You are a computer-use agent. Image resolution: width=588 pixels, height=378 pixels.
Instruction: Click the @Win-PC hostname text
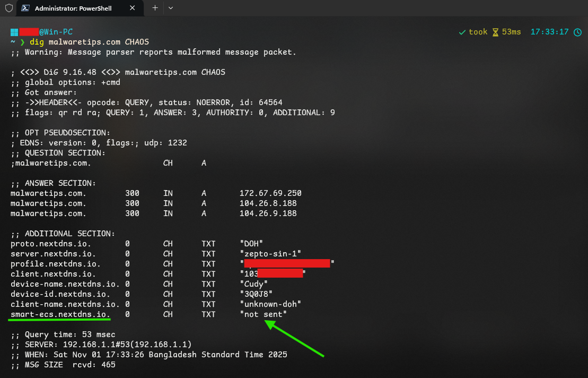(x=56, y=32)
